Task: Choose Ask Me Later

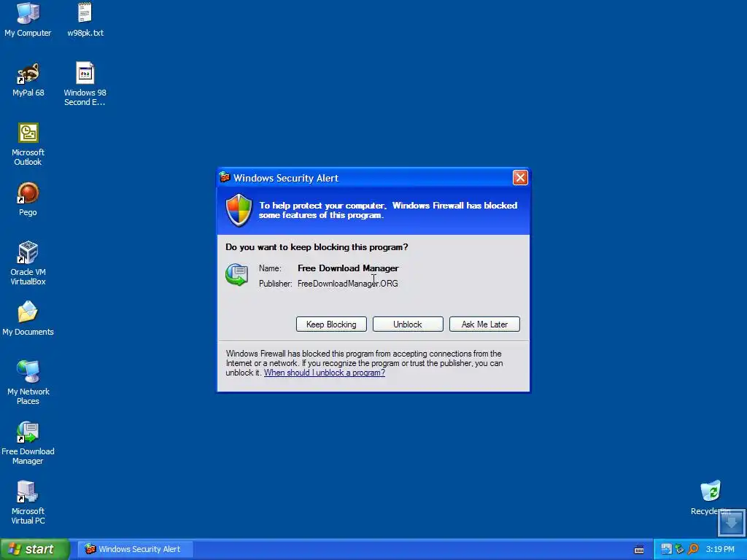Action: coord(484,324)
